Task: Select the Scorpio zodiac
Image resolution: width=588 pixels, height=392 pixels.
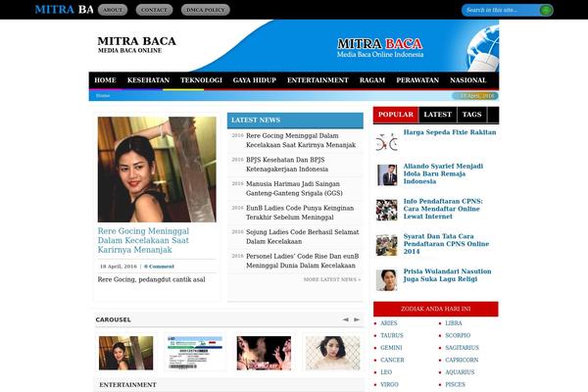Action: (x=458, y=335)
